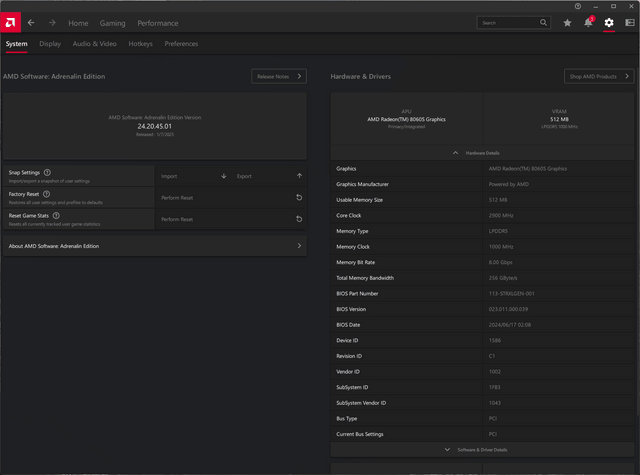
Task: Import snapshot of settings
Action: coord(193,176)
